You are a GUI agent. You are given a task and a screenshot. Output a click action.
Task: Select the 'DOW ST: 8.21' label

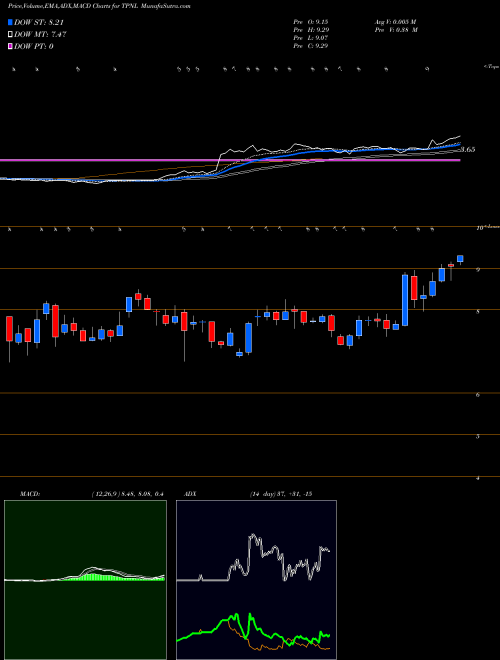click(39, 22)
